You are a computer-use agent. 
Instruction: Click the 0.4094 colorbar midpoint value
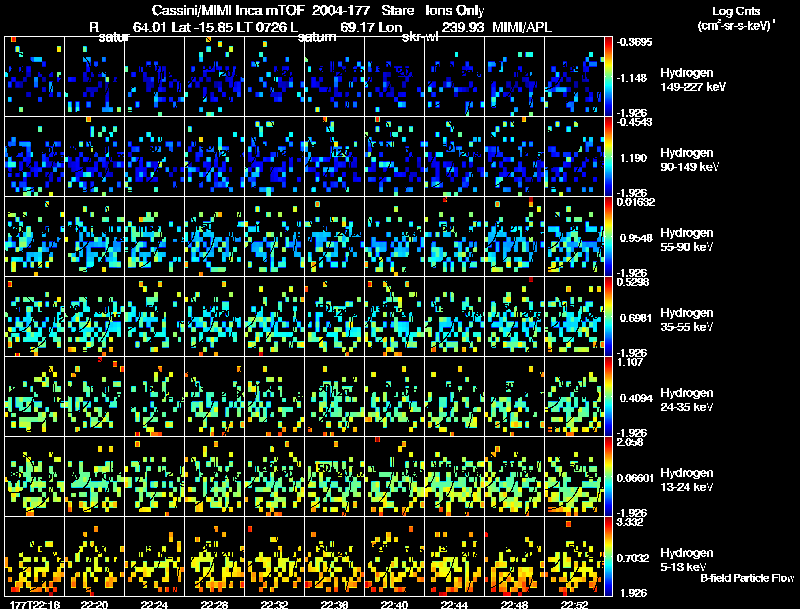click(636, 398)
